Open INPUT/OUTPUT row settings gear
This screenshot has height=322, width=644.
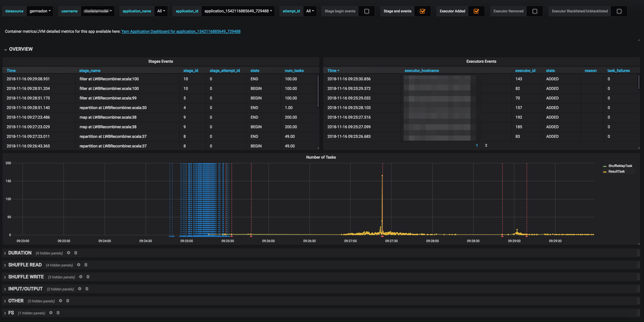click(x=80, y=289)
